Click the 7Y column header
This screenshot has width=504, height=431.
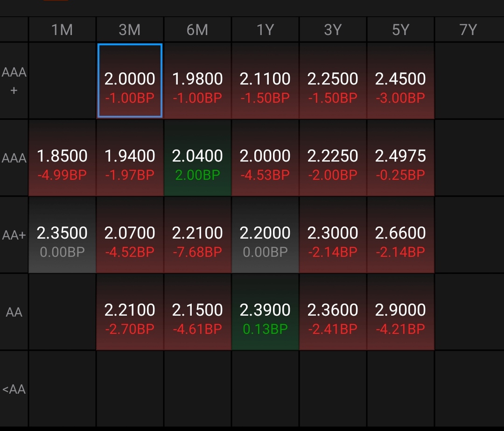coord(468,30)
